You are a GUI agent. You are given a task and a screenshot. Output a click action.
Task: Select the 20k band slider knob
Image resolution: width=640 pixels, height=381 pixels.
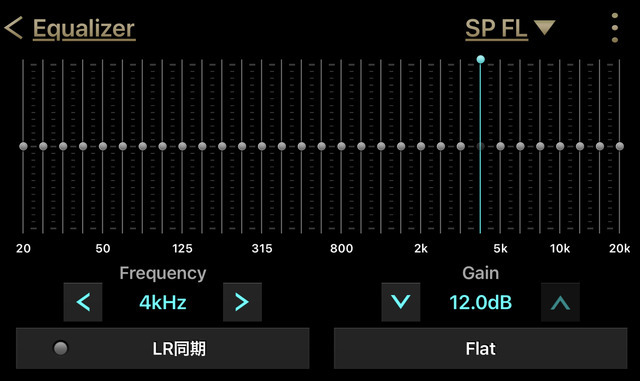point(620,146)
